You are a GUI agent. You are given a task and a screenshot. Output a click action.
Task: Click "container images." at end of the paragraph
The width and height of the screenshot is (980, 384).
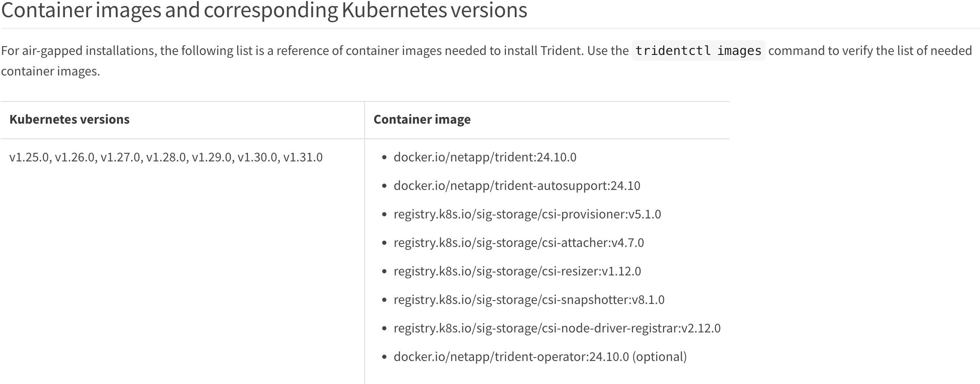click(x=50, y=71)
